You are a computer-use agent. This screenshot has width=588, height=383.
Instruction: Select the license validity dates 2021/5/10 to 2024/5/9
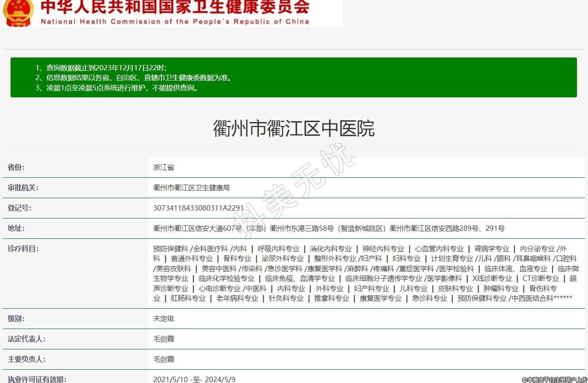coord(194,379)
